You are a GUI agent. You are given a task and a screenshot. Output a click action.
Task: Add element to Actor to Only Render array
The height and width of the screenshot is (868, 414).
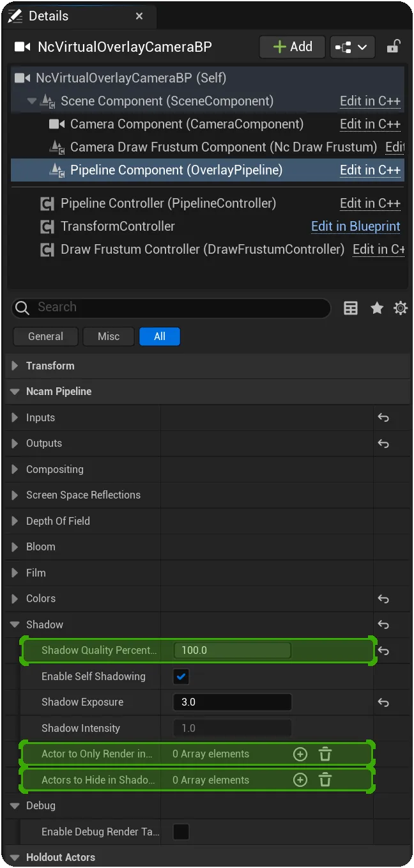click(300, 754)
